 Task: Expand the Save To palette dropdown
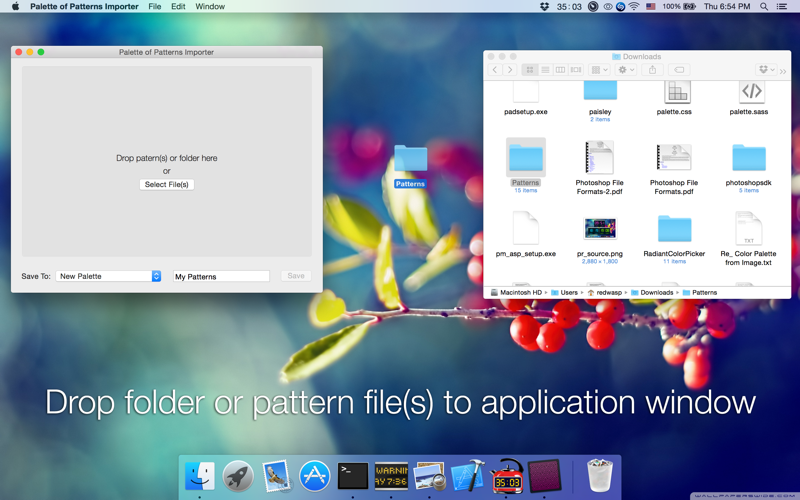156,276
